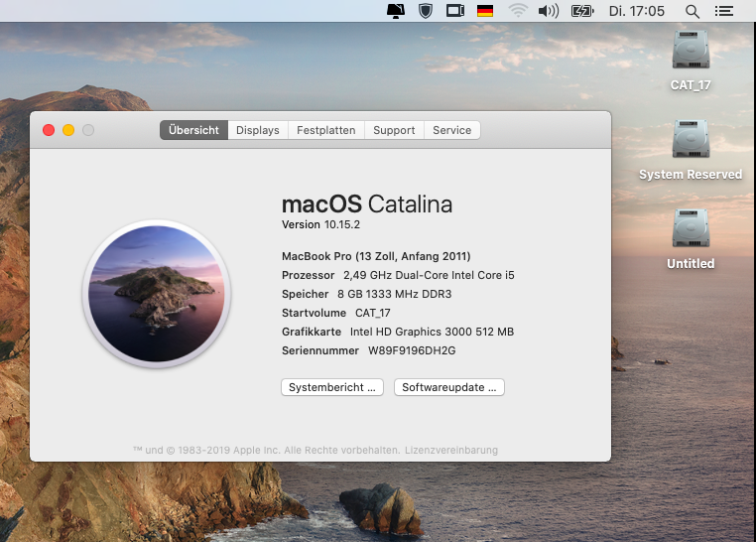Open the AirPlay display menu bar icon
The height and width of the screenshot is (542, 756).
(x=396, y=11)
